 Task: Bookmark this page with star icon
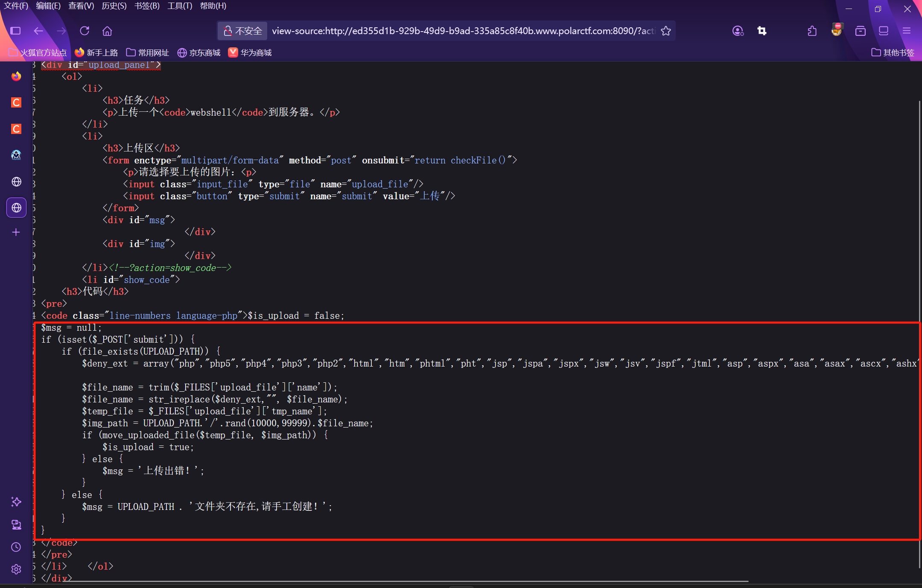click(666, 31)
